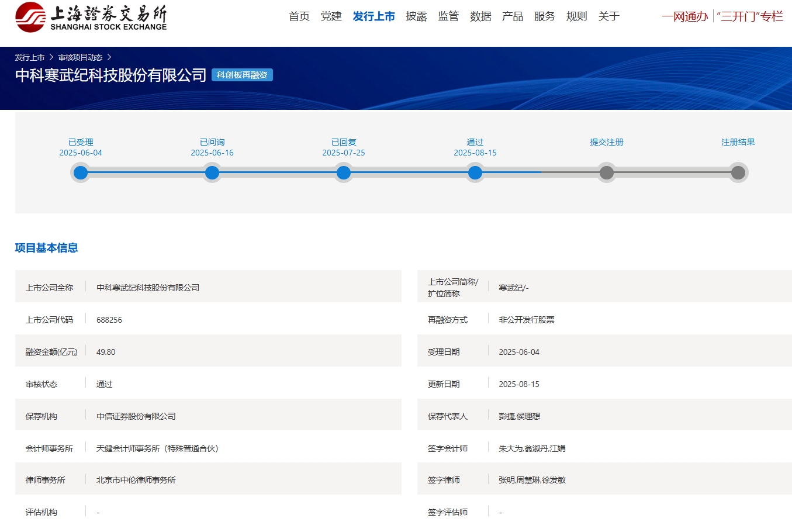Click the 已问询 timeline node
792x532 pixels.
point(212,172)
